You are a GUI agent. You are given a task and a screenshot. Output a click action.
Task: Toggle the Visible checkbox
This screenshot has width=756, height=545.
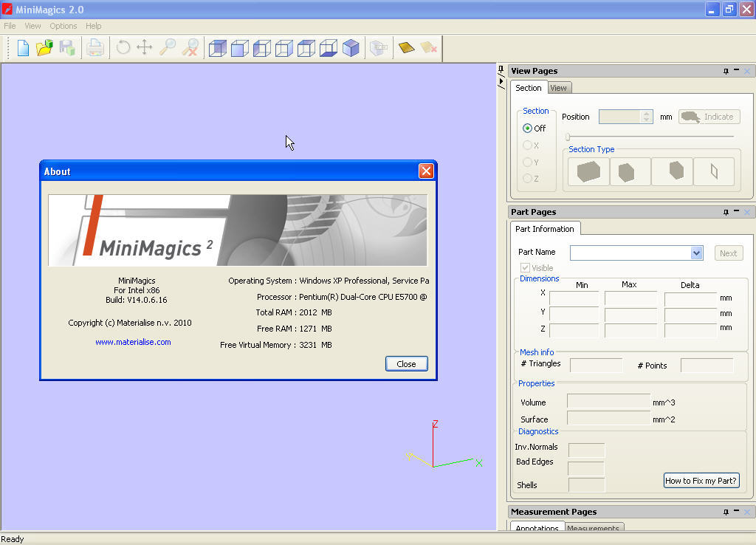(x=525, y=267)
